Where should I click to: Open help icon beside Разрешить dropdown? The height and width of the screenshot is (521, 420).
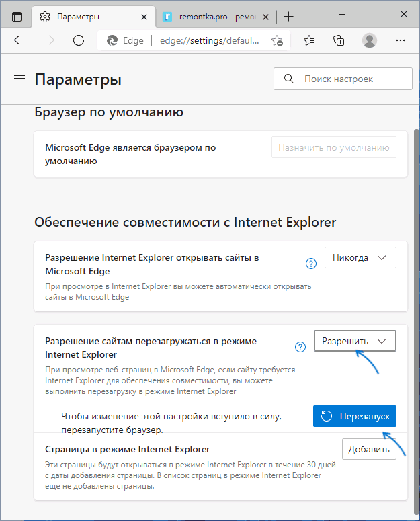[x=300, y=347]
